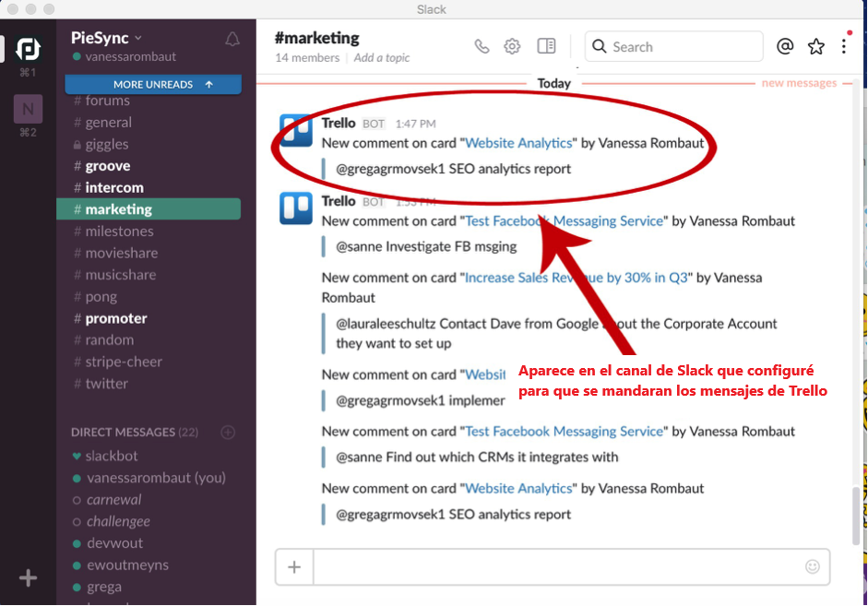The height and width of the screenshot is (606, 868).
Task: Open starred items star icon
Action: coord(816,46)
